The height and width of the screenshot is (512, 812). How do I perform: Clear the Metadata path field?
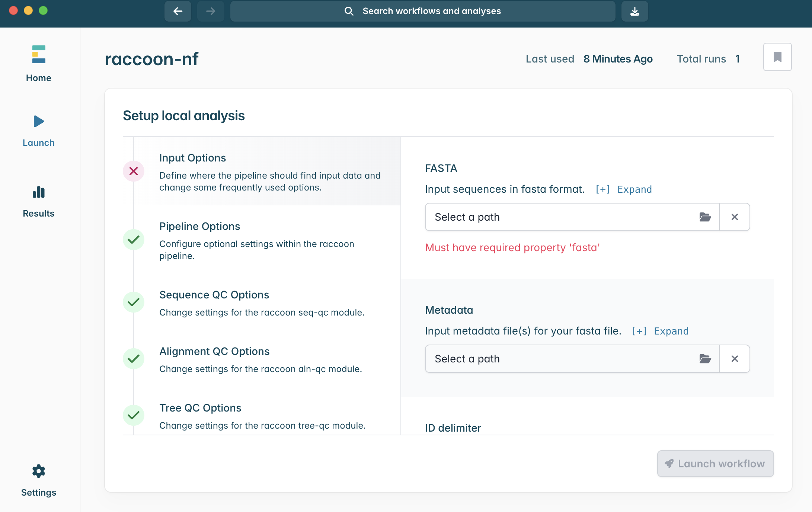click(734, 359)
